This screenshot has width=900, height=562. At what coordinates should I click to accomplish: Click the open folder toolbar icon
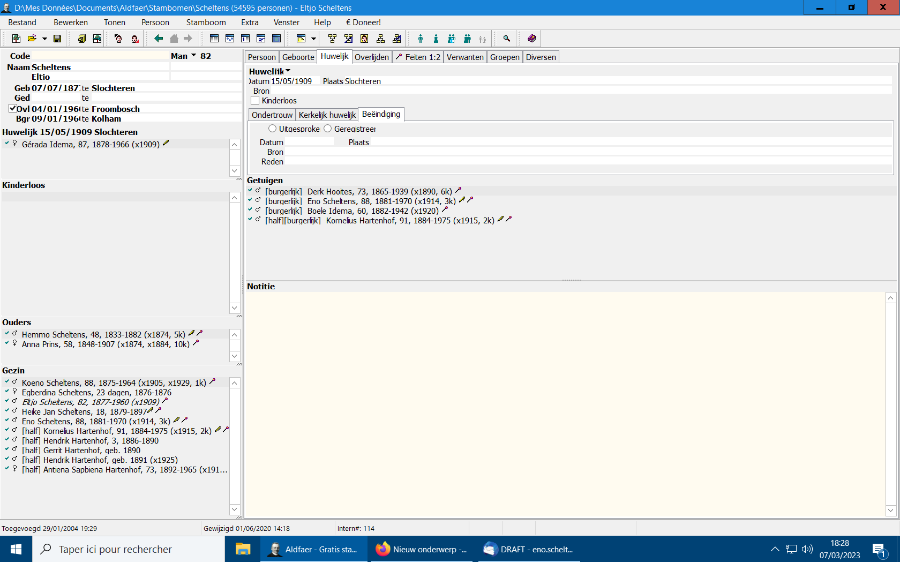coord(32,39)
